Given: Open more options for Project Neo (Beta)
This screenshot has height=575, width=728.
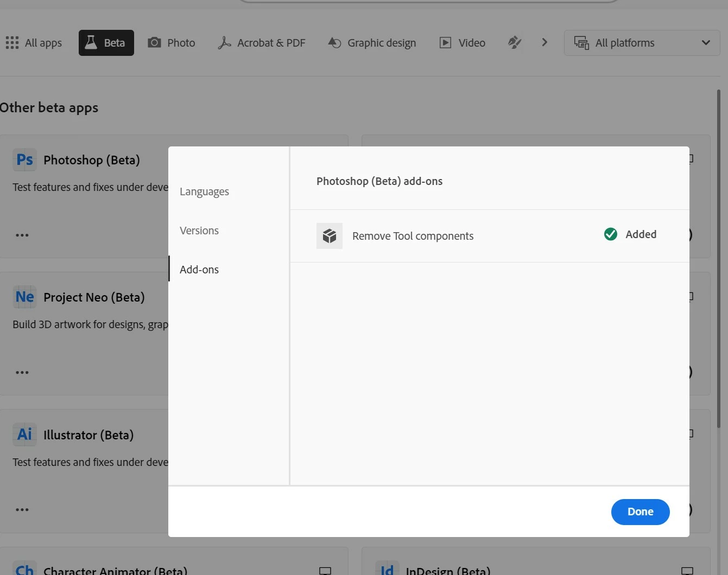Looking at the screenshot, I should (x=22, y=372).
